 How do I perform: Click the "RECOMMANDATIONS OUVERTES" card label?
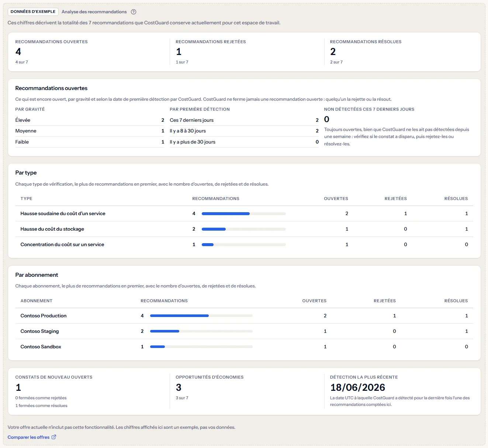pyautogui.click(x=52, y=42)
